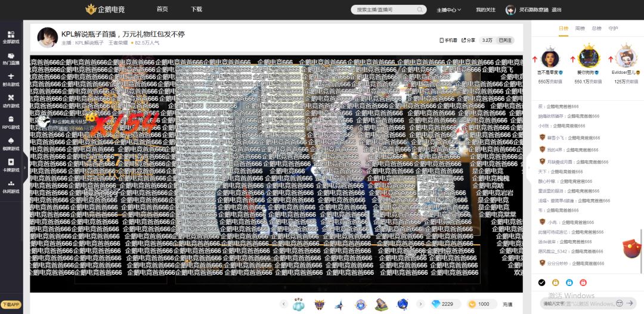Click the 分享 share button
This screenshot has height=314, width=644.
pyautogui.click(x=468, y=41)
